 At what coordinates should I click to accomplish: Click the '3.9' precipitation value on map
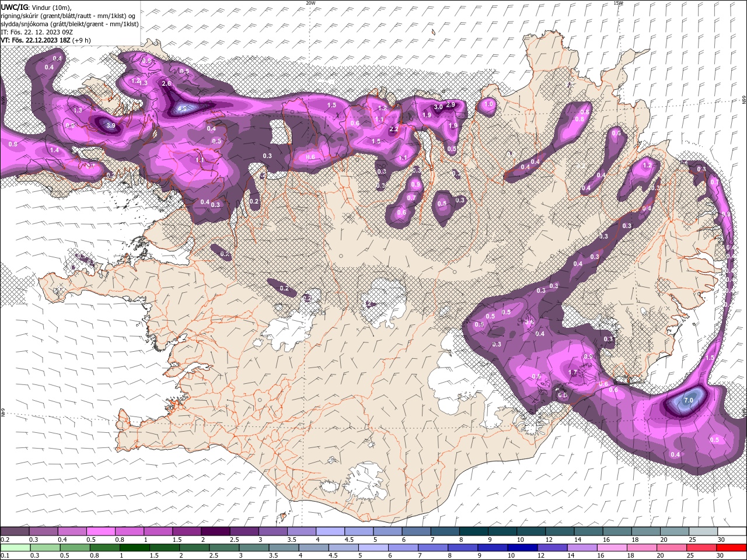(111, 125)
